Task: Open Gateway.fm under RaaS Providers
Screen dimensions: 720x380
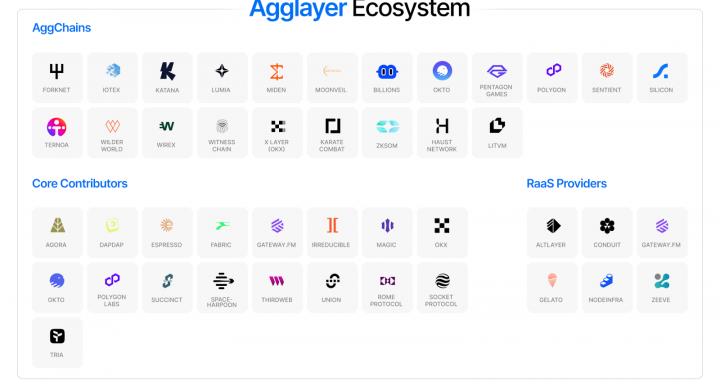Action: (662, 232)
